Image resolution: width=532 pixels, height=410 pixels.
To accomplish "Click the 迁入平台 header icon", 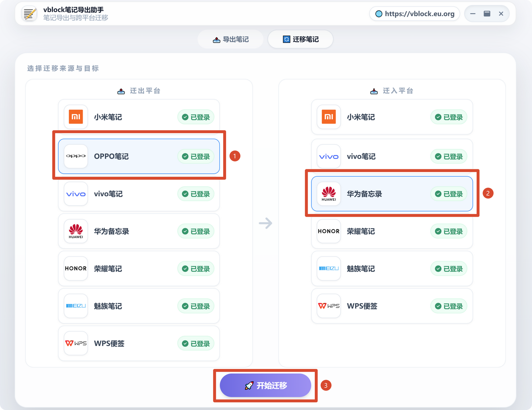I will 374,91.
